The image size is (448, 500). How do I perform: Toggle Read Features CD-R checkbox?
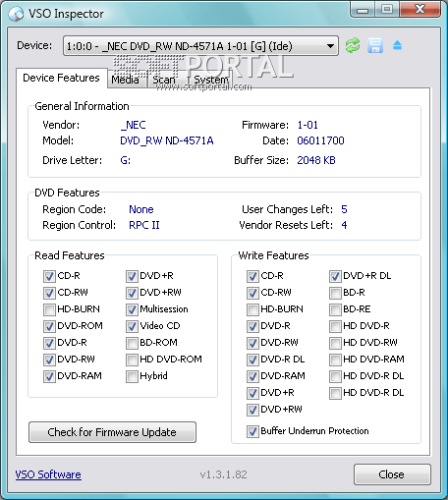[x=49, y=276]
